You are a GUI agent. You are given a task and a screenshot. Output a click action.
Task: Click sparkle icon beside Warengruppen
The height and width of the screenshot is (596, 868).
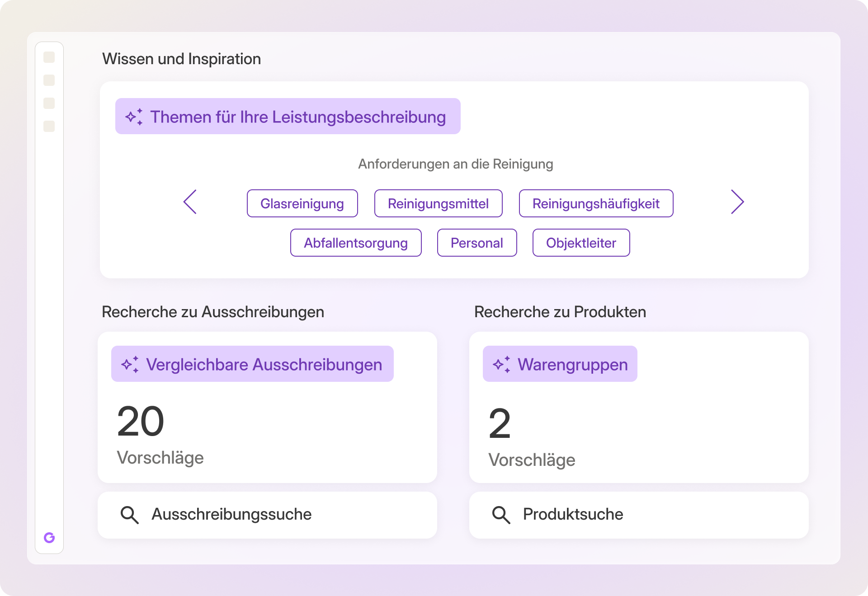tap(502, 365)
